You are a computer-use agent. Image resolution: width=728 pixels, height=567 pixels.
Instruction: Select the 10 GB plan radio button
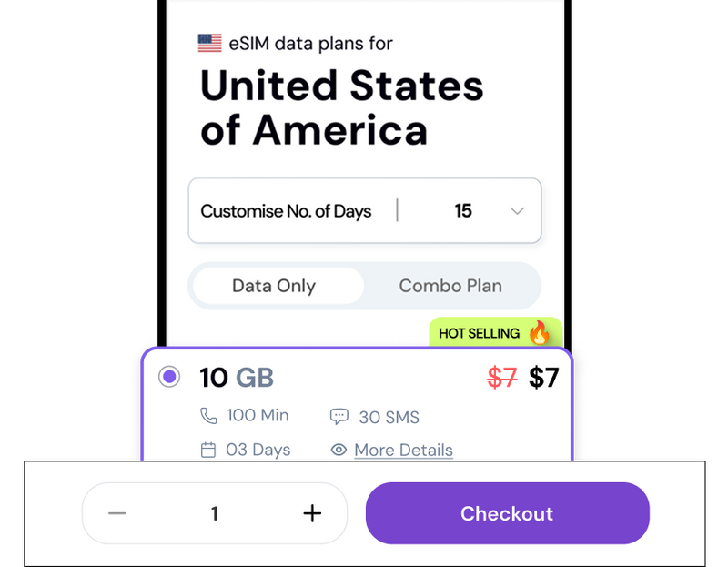[x=169, y=377]
